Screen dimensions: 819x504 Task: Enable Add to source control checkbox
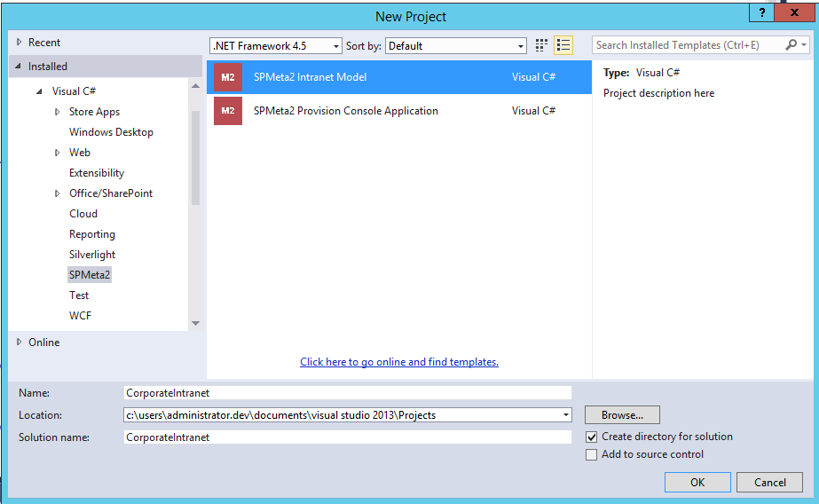coord(591,455)
